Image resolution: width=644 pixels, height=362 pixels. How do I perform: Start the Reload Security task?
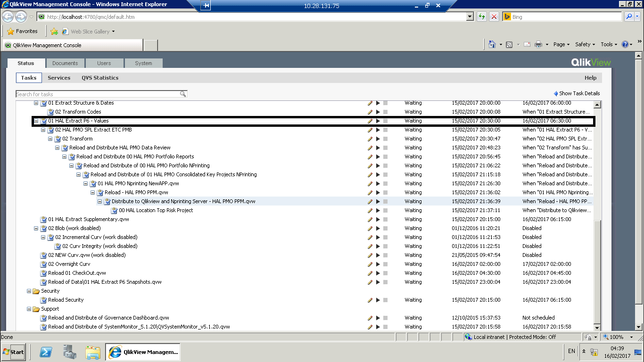tap(378, 300)
